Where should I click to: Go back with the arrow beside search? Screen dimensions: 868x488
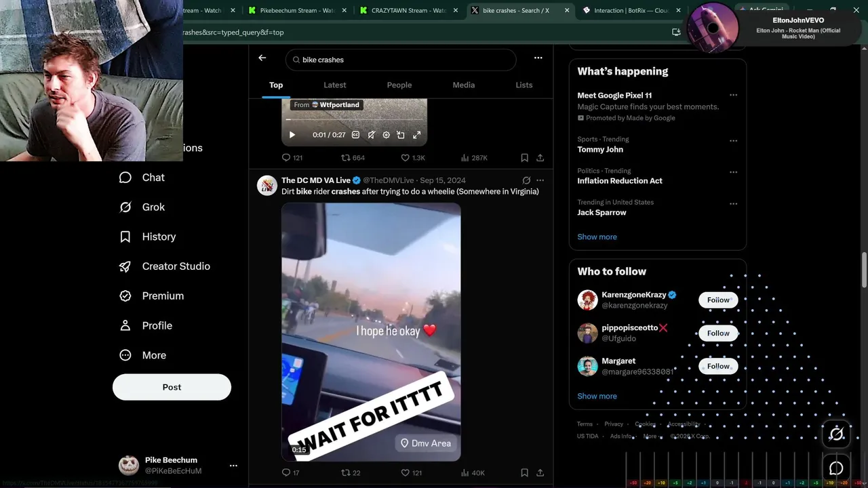262,58
